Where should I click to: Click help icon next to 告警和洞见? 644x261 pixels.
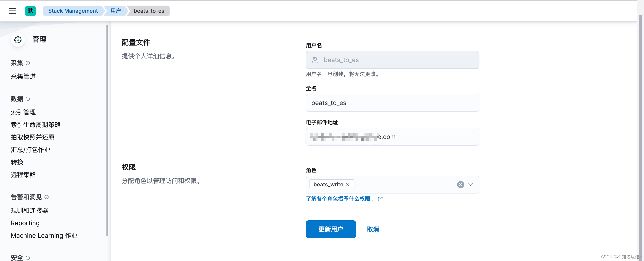click(x=47, y=197)
